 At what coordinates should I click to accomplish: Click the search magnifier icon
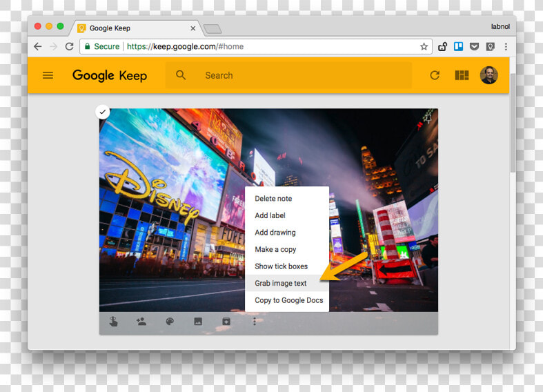(181, 75)
